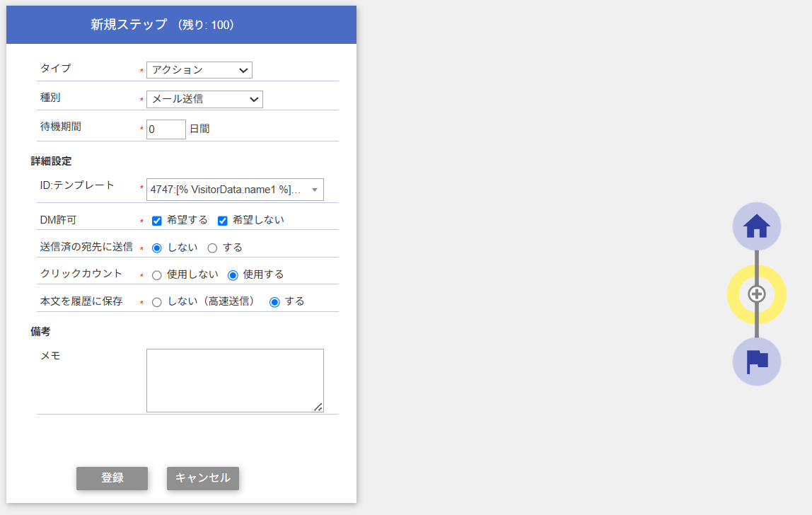Screen dimensions: 812x515
Task: Click the home start node icon
Action: (x=757, y=226)
